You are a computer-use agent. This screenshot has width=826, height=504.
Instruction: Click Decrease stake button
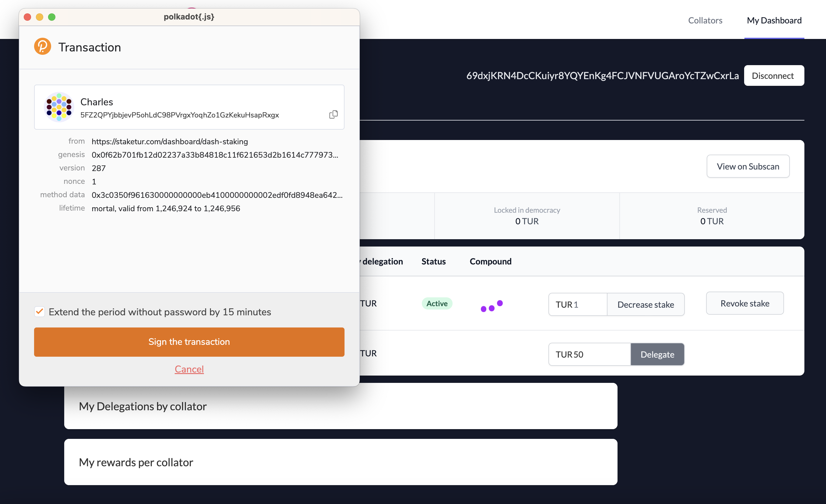click(x=645, y=304)
